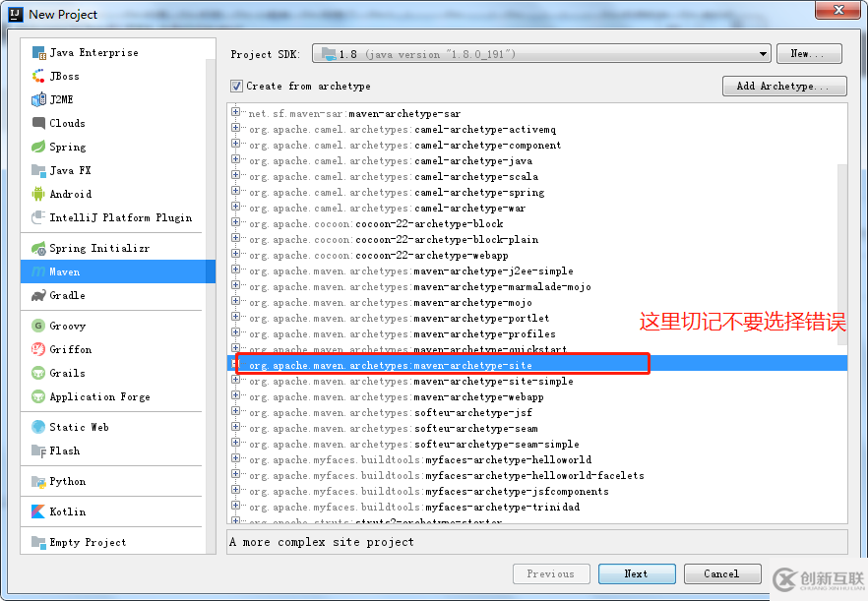Click the Spring Initializr icon
868x601 pixels.
click(x=38, y=248)
